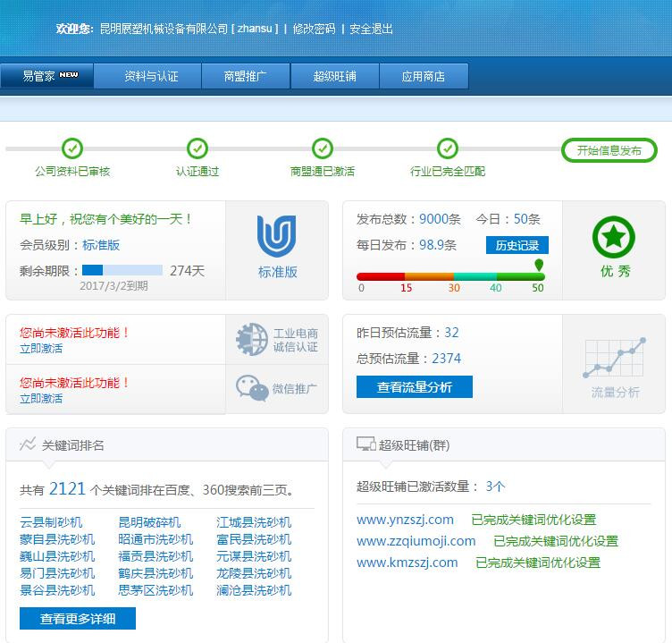
Task: Click the 认证通过 green checkmark icon
Action: tap(197, 148)
